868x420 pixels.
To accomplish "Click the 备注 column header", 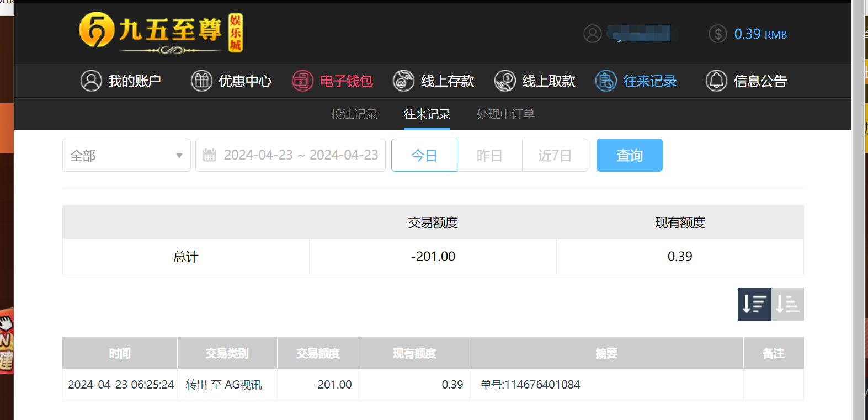I will (773, 353).
